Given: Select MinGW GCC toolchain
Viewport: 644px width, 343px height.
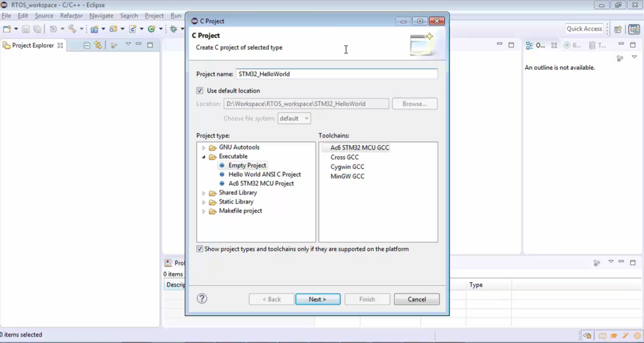Looking at the screenshot, I should [x=347, y=177].
